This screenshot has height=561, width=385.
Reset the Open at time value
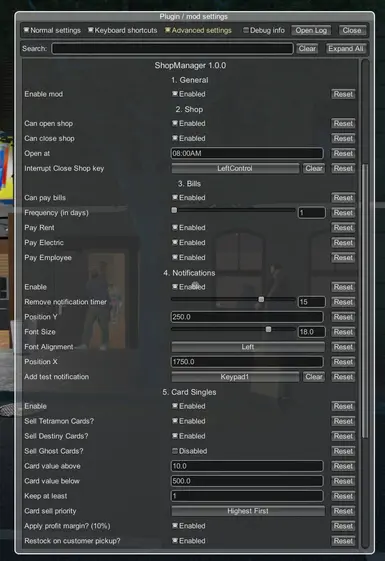pyautogui.click(x=343, y=153)
